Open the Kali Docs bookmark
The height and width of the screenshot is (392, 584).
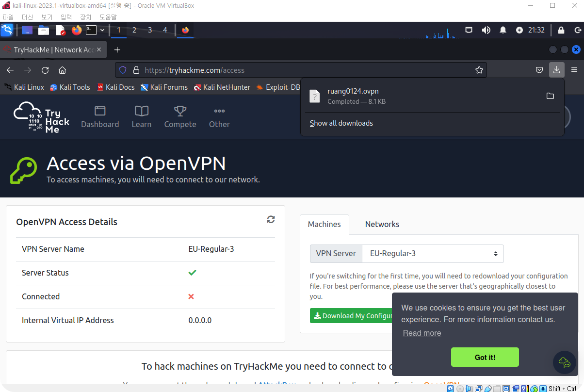coord(115,87)
